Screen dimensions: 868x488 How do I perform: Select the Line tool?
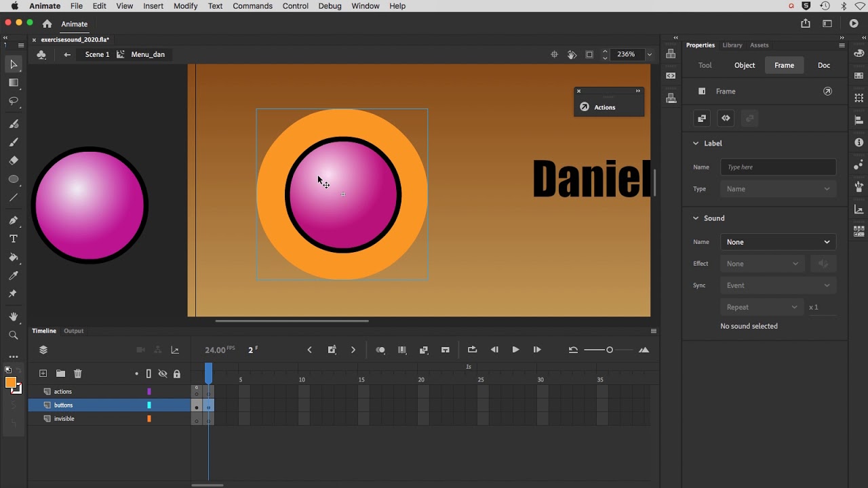point(14,197)
